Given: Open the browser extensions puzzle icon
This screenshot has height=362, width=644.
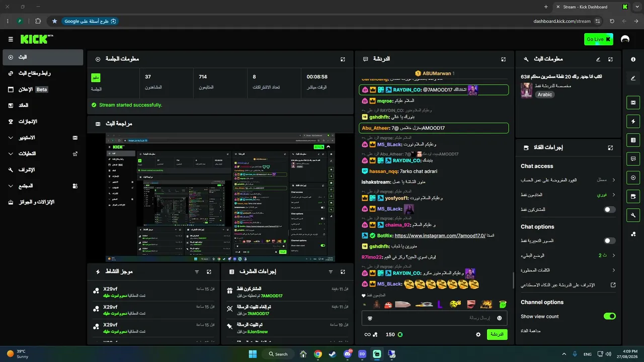Looking at the screenshot, I should [38, 21].
